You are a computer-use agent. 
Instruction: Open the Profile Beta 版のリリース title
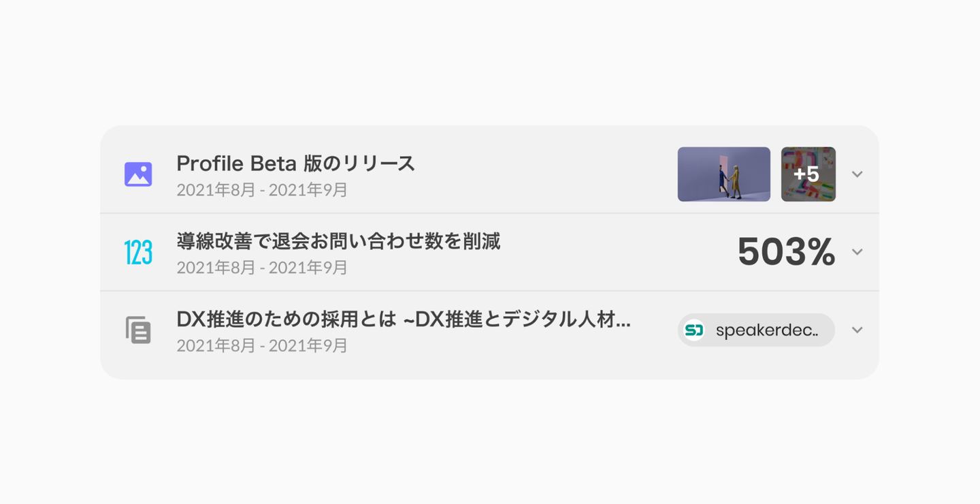(295, 164)
